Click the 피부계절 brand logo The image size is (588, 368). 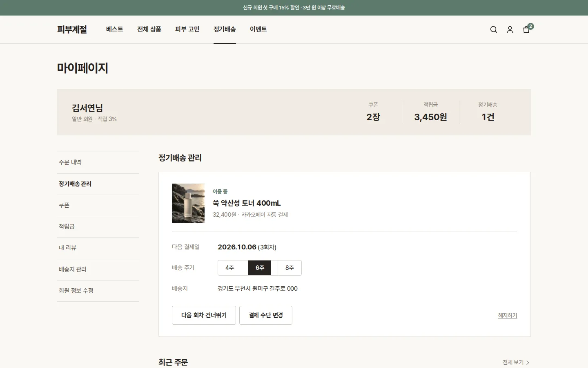point(72,29)
